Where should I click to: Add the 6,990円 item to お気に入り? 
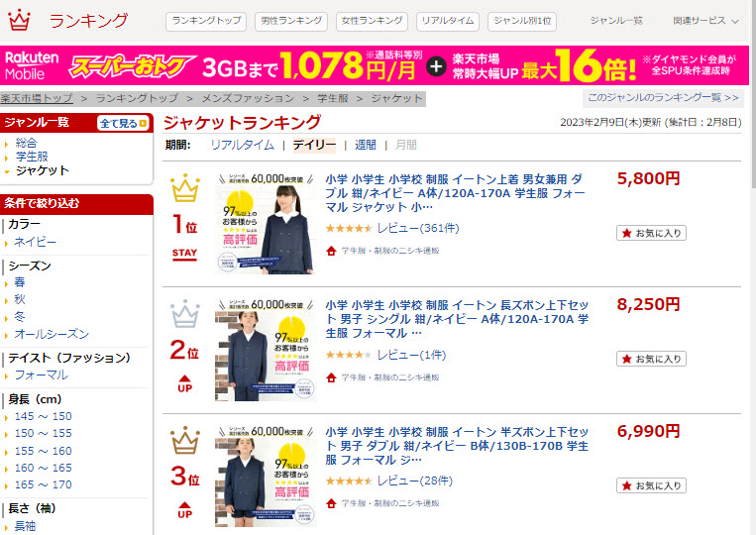(x=651, y=485)
